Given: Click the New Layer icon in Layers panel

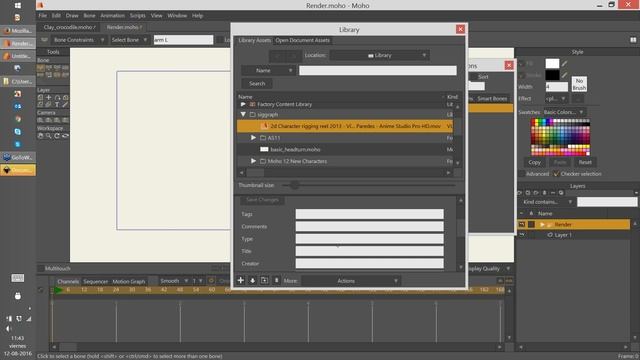Looking at the screenshot, I should 520,193.
